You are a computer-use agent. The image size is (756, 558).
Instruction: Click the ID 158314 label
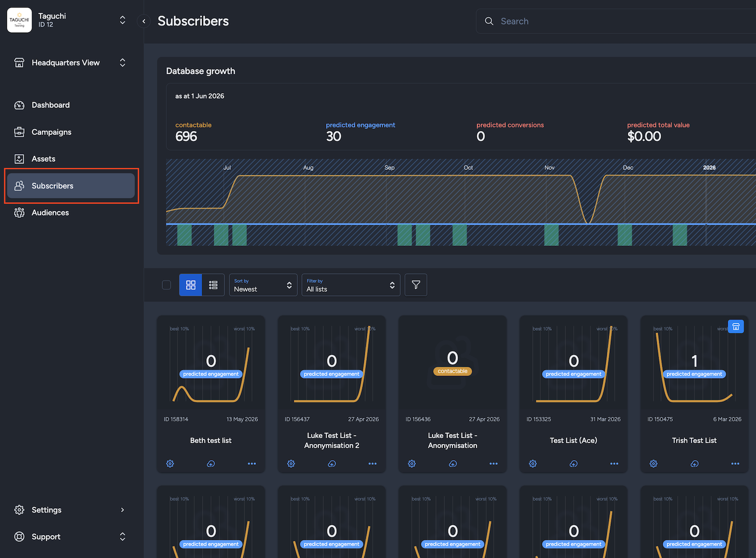coord(176,419)
